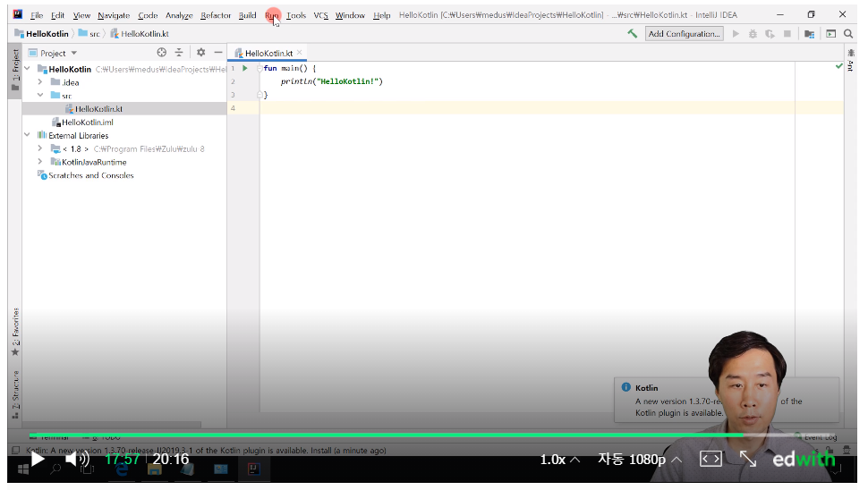Select Scratches and Consoles in the tree
868x490 pixels.
90,175
